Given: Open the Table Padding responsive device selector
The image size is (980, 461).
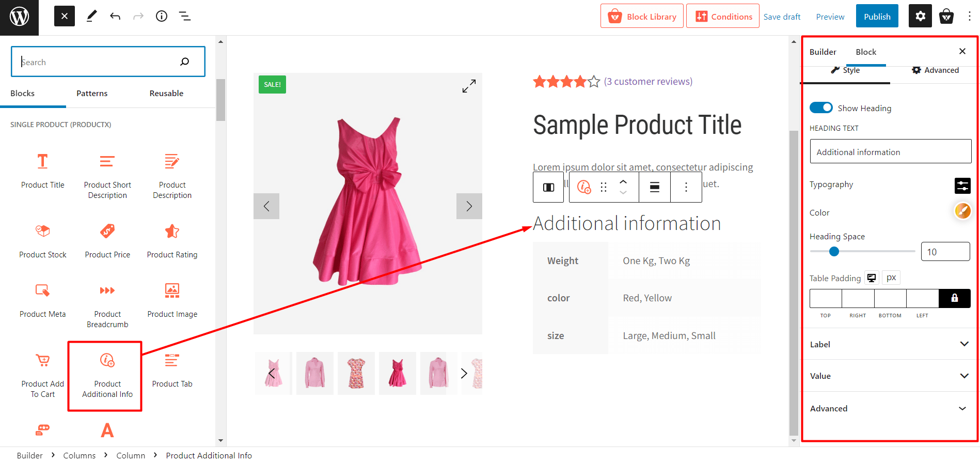Looking at the screenshot, I should [872, 278].
